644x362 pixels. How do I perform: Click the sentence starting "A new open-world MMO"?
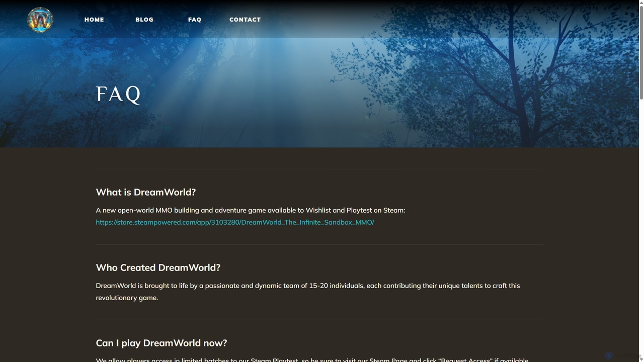click(x=251, y=210)
